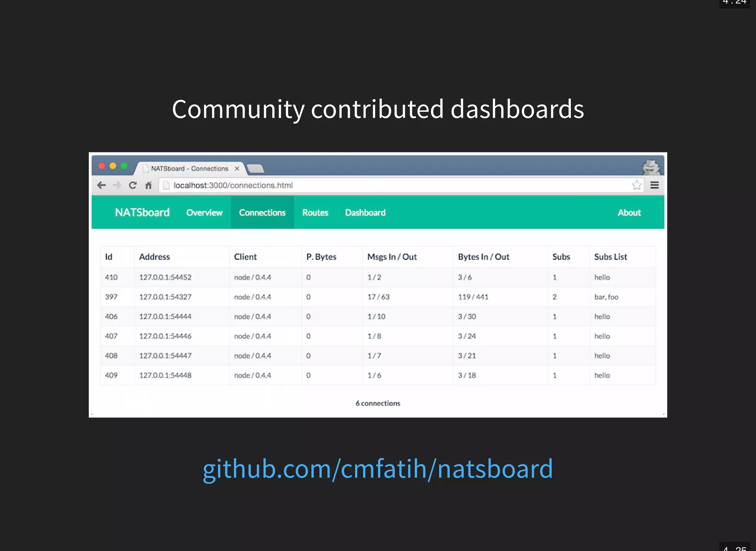Click the Id column header
This screenshot has height=551, width=756.
[109, 257]
